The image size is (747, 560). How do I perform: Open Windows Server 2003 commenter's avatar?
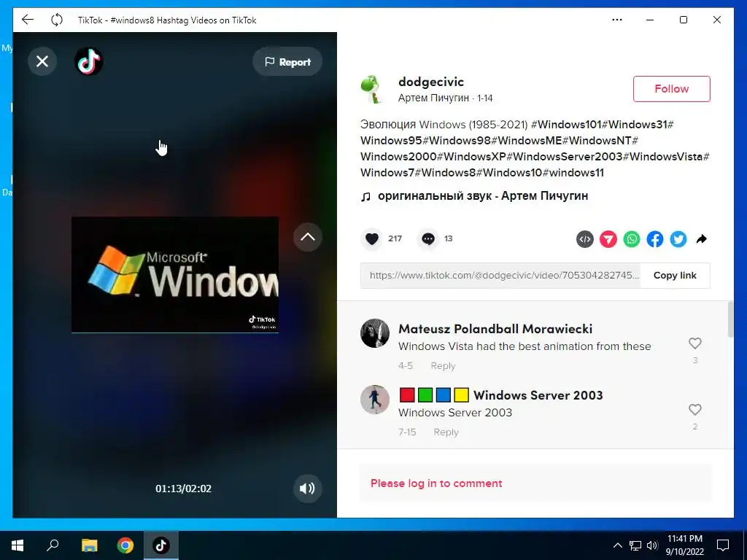[375, 400]
